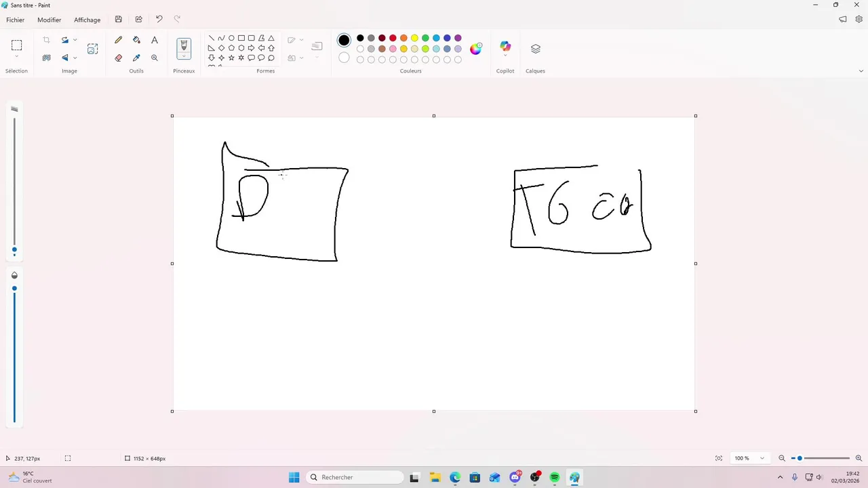This screenshot has height=488, width=868.
Task: Open the Calques layers panel
Action: (x=535, y=48)
